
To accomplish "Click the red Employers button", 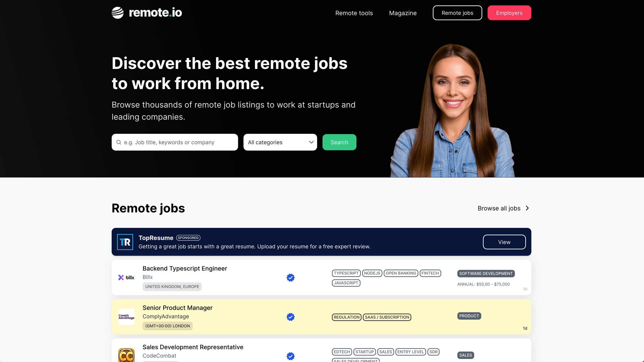I will coord(509,13).
